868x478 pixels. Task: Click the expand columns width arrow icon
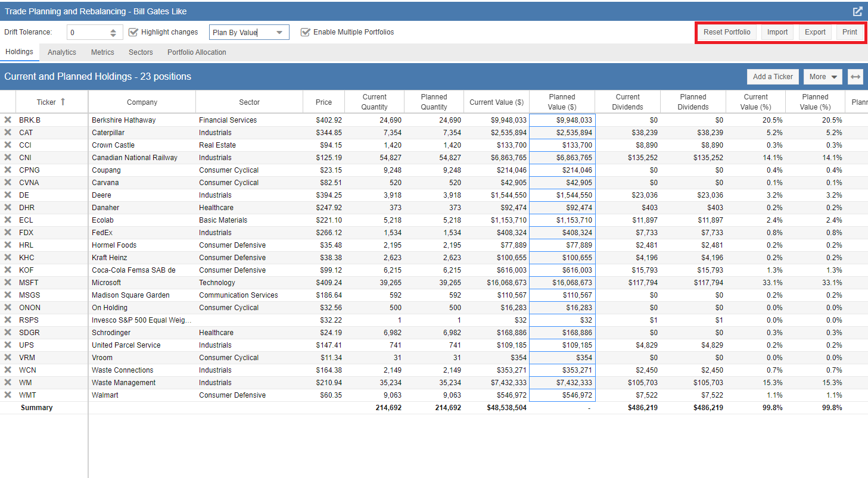tap(855, 77)
